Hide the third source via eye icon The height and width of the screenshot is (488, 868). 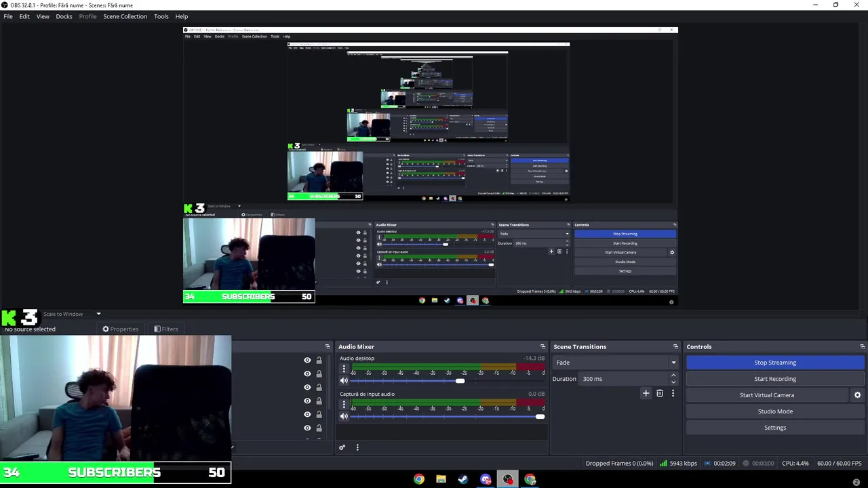[x=307, y=388]
